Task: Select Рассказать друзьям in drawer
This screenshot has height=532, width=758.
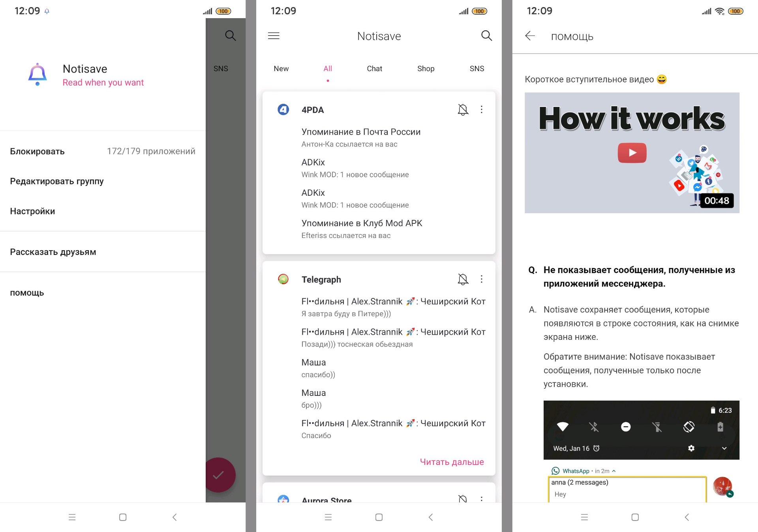Action: tap(53, 252)
